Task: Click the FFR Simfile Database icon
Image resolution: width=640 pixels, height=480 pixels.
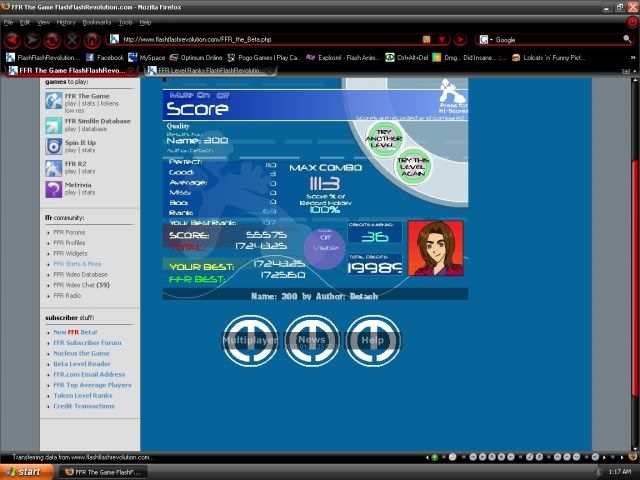Action: click(x=54, y=125)
